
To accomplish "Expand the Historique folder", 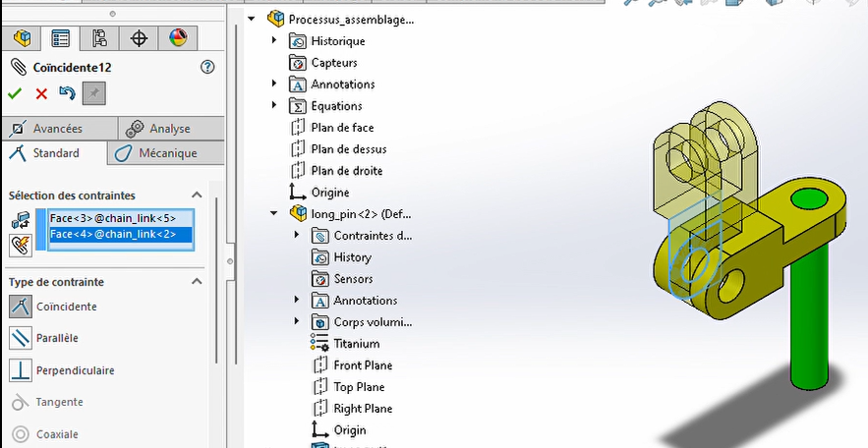I will 273,40.
